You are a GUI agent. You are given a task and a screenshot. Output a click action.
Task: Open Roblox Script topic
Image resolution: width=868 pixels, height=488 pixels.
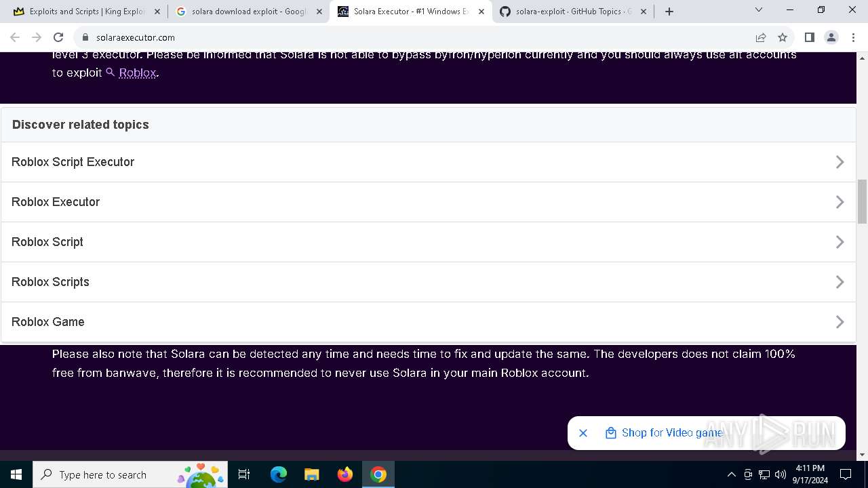point(429,242)
